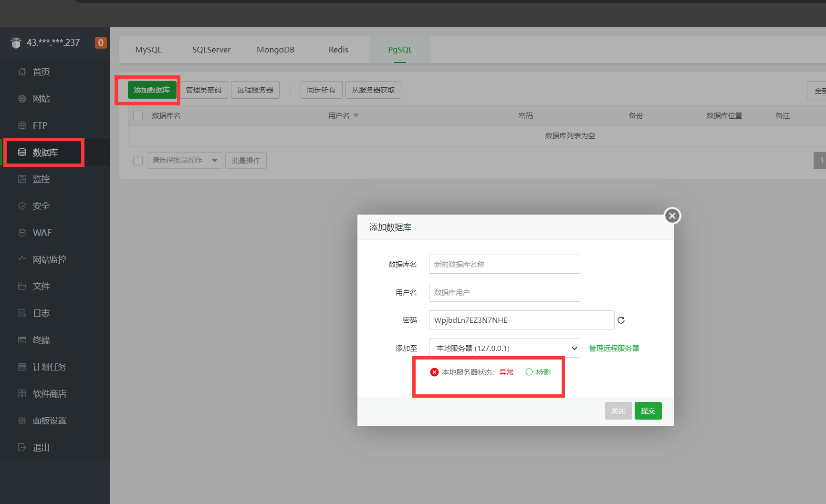
Task: Switch to the MongoDB tab
Action: coord(275,50)
